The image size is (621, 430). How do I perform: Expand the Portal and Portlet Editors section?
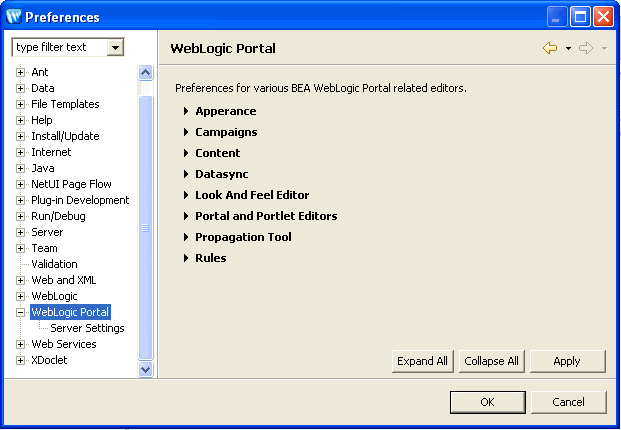click(186, 216)
